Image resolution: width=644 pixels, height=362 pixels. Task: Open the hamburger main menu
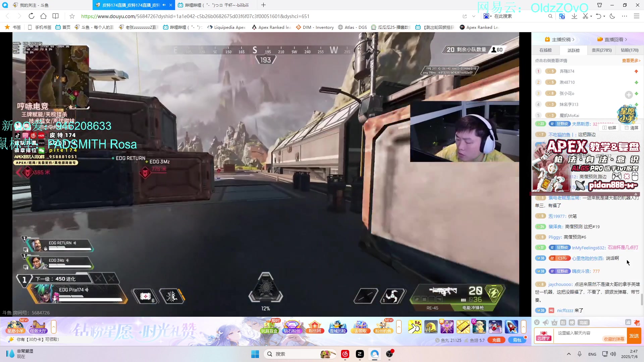(x=636, y=16)
